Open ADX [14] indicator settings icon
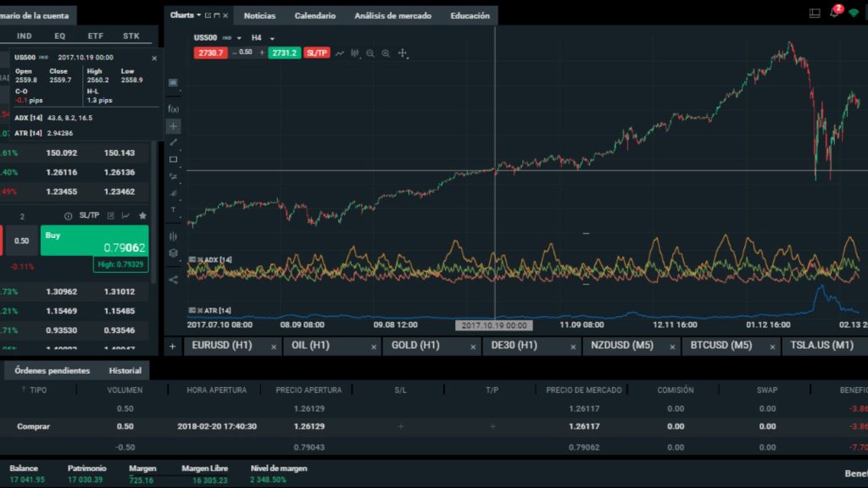The width and height of the screenshot is (868, 488). [x=192, y=259]
